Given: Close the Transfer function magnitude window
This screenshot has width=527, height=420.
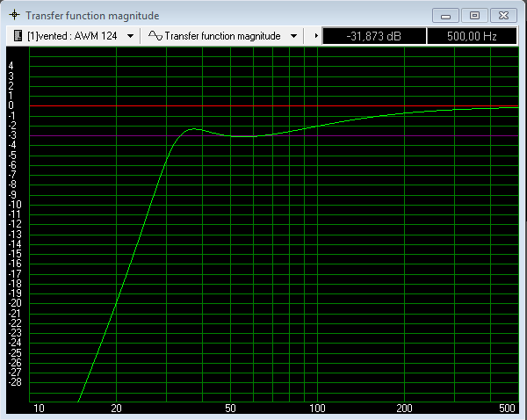Looking at the screenshot, I should pyautogui.click(x=502, y=15).
